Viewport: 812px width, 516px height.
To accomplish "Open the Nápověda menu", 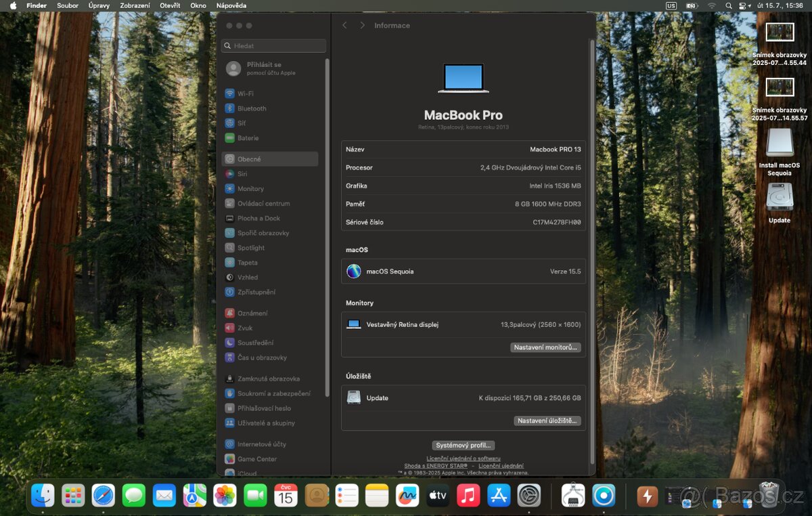I will (231, 5).
